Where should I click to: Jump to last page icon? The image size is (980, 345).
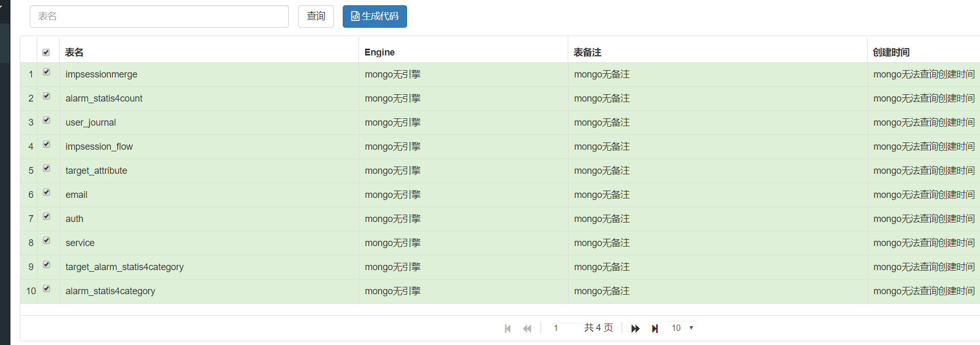pos(655,328)
